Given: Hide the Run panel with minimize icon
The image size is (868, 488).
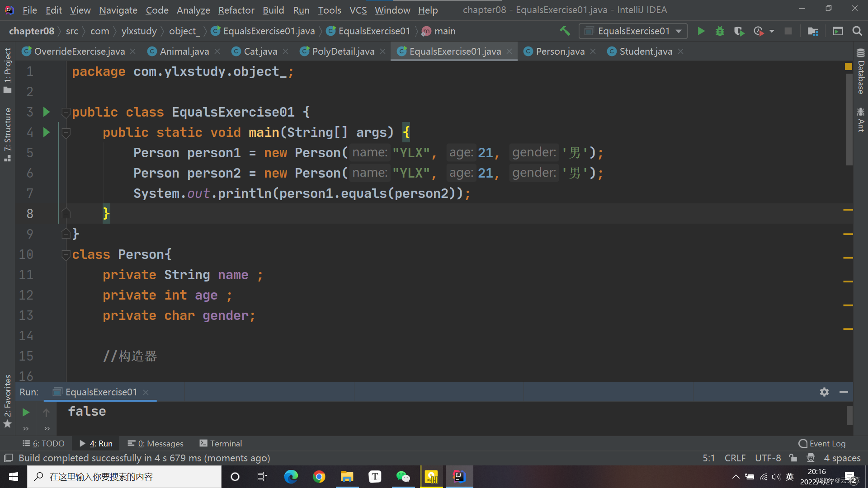Looking at the screenshot, I should pyautogui.click(x=844, y=392).
